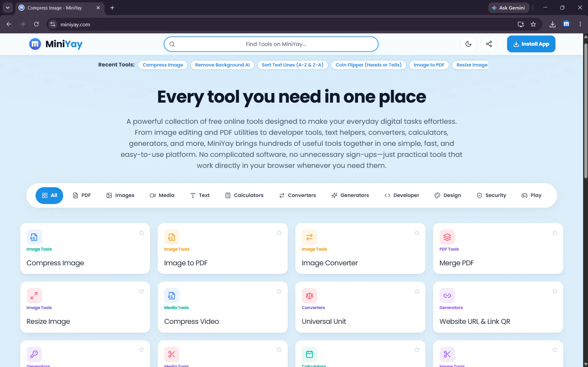Click the Image Converter arrows icon

pyautogui.click(x=309, y=237)
